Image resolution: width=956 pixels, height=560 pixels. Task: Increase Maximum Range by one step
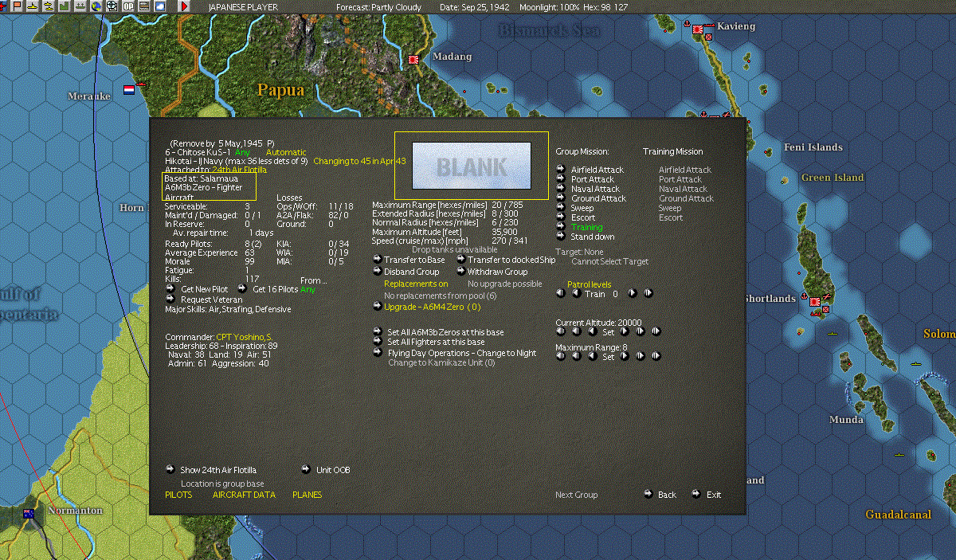click(x=624, y=356)
